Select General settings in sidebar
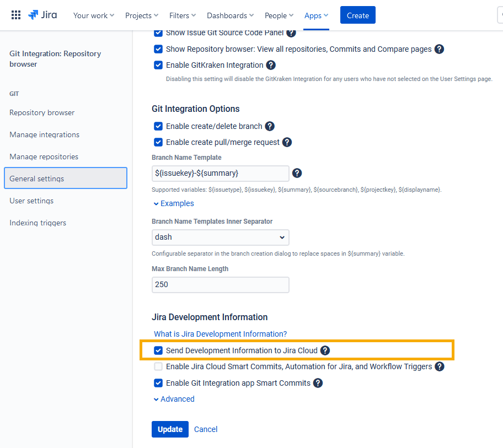Screen dimensions: 503x448 click(x=66, y=178)
